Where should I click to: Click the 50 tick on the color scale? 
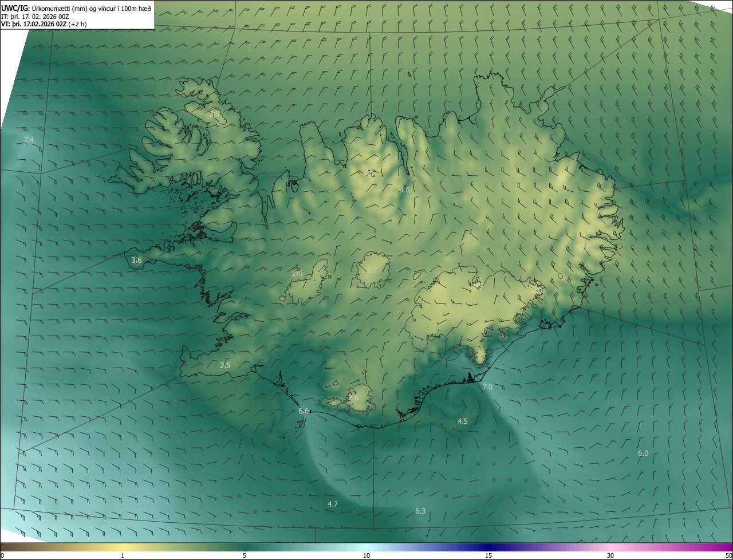coord(728,556)
